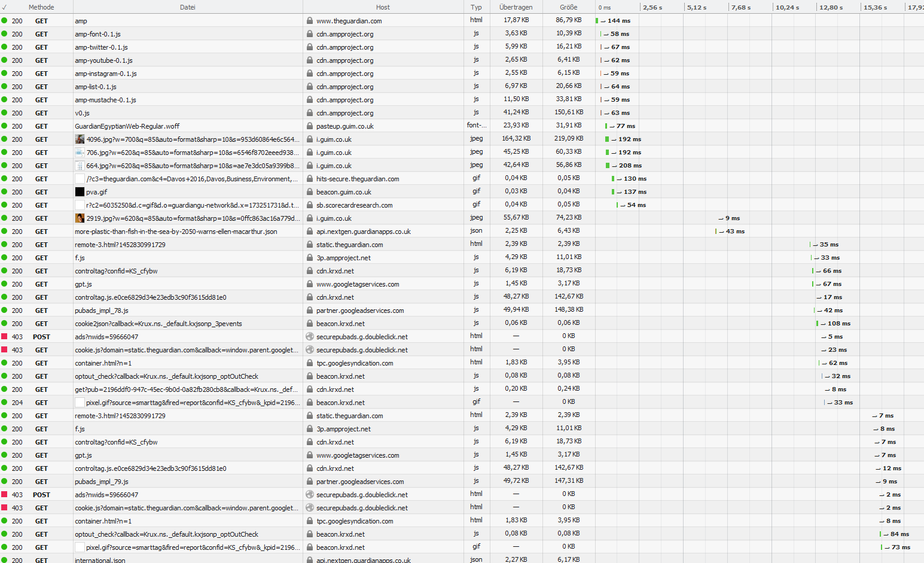
Task: Select the amp-instagram-0.1.js file name
Action: click(106, 74)
